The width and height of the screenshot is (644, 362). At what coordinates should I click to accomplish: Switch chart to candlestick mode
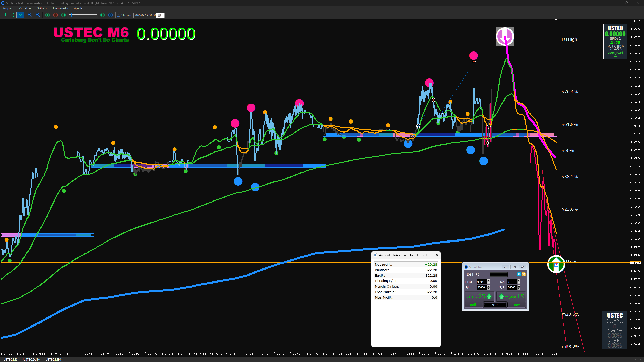point(12,15)
